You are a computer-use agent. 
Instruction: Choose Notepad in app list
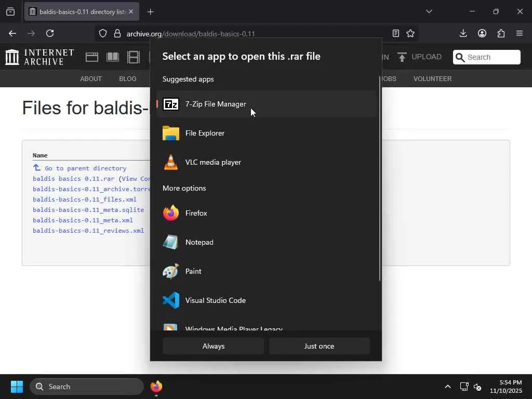click(267, 242)
